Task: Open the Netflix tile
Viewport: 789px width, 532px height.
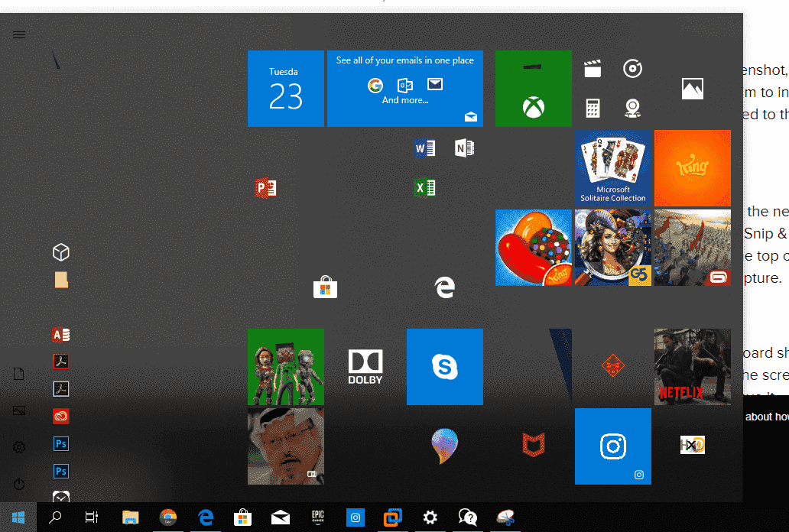Action: tap(693, 367)
